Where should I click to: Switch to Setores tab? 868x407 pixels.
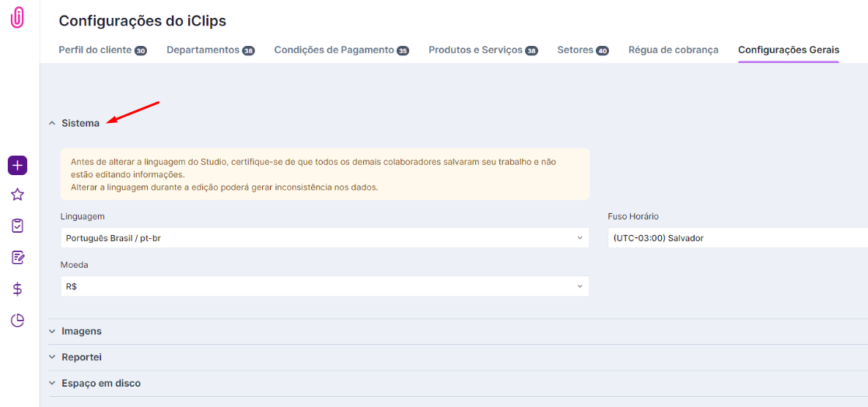(576, 50)
